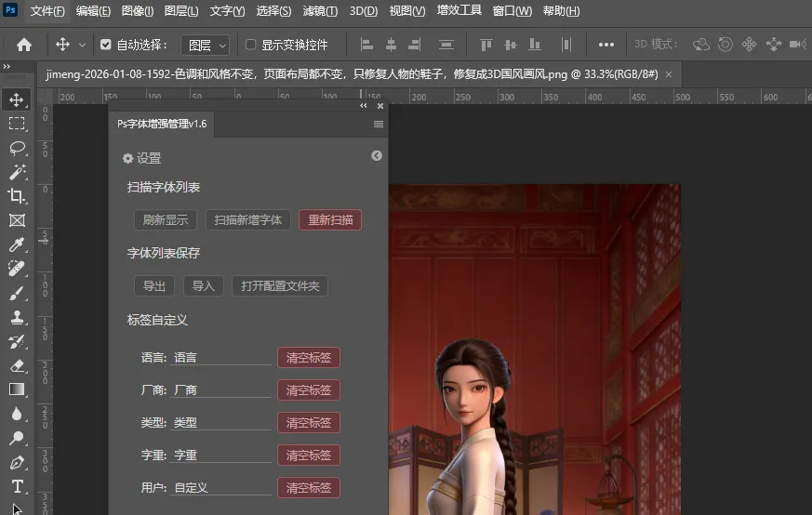Select the Lasso tool
Screen dimensions: 812x515
coord(17,148)
